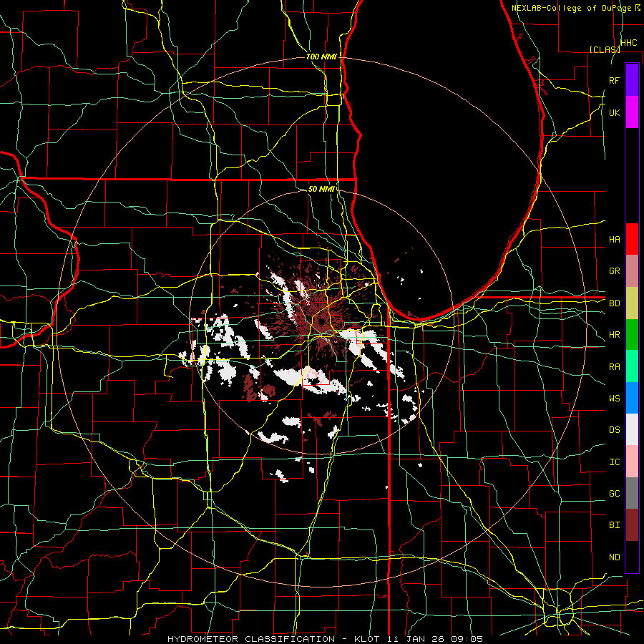
Task: Click the light pink IC legend swatch
Action: click(x=632, y=462)
